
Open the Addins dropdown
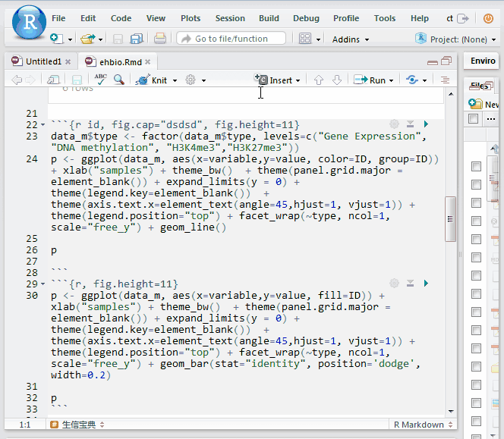point(351,39)
